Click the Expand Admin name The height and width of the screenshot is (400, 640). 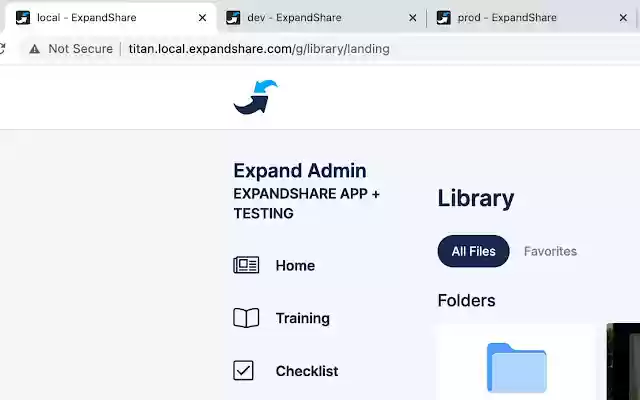pyautogui.click(x=300, y=171)
